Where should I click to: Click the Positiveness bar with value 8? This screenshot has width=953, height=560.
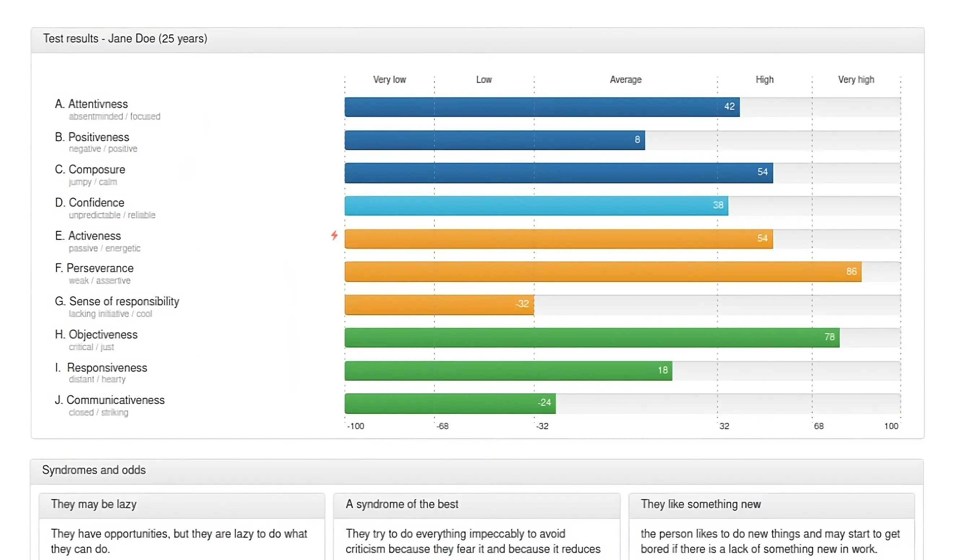tap(494, 140)
